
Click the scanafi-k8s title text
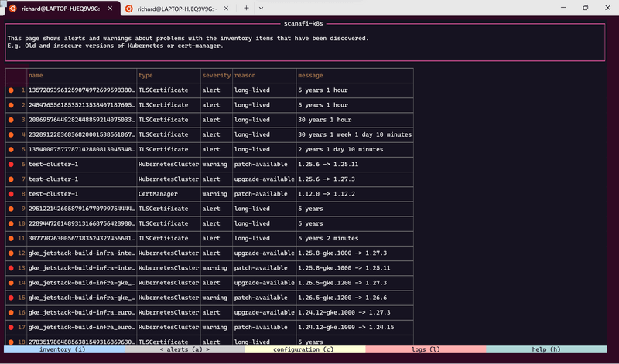coord(303,24)
